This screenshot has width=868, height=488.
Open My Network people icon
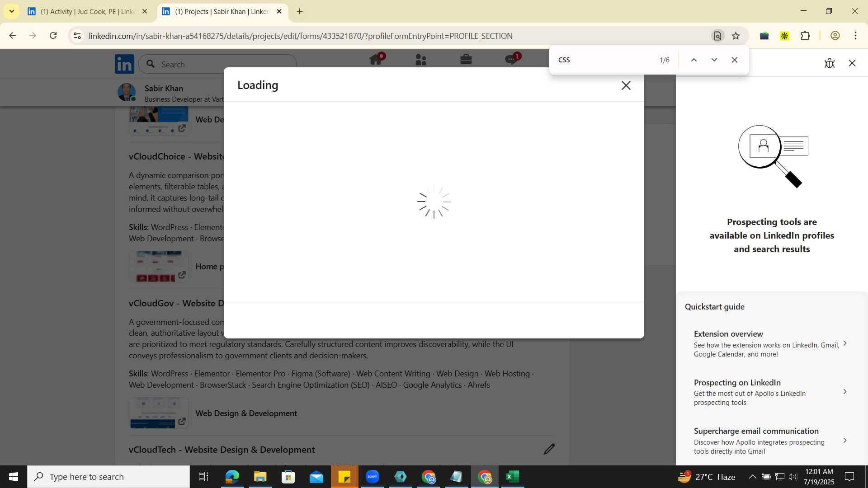(421, 60)
